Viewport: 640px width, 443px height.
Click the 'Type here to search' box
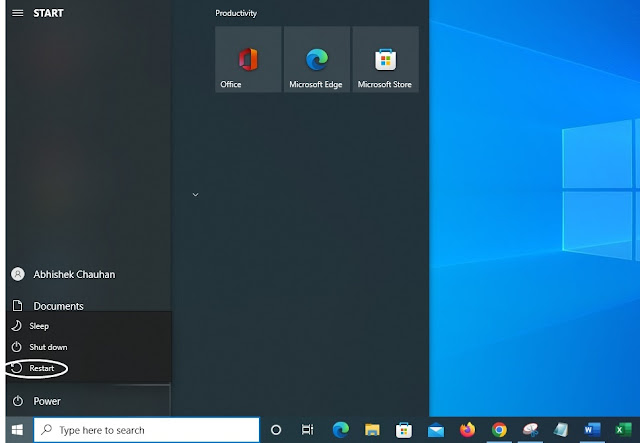147,430
